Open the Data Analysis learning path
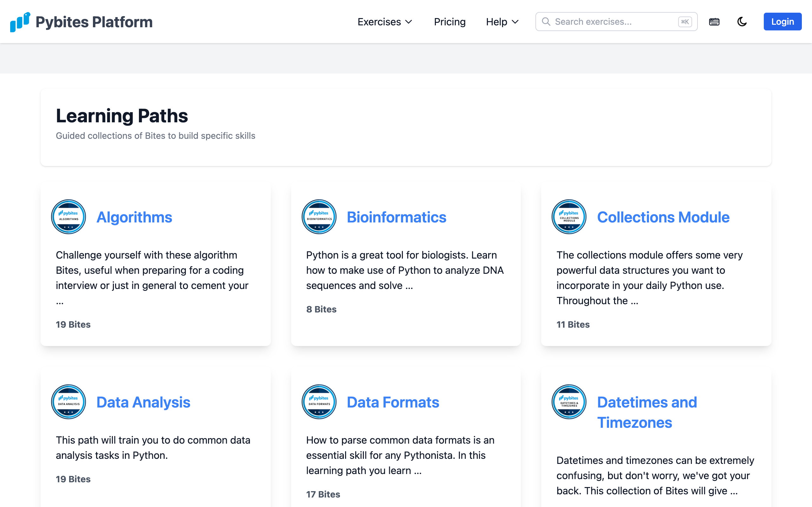Image resolution: width=812 pixels, height=507 pixels. (143, 402)
